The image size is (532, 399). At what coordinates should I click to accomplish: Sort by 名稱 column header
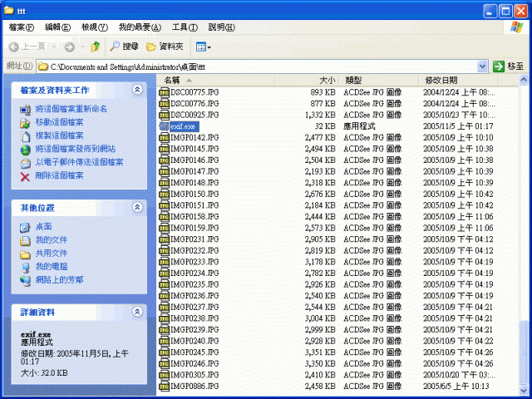coord(216,81)
